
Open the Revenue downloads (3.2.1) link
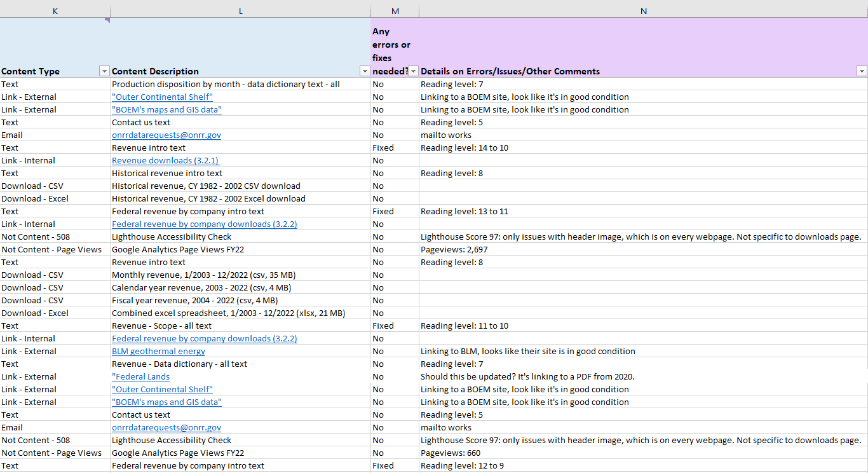tap(165, 161)
